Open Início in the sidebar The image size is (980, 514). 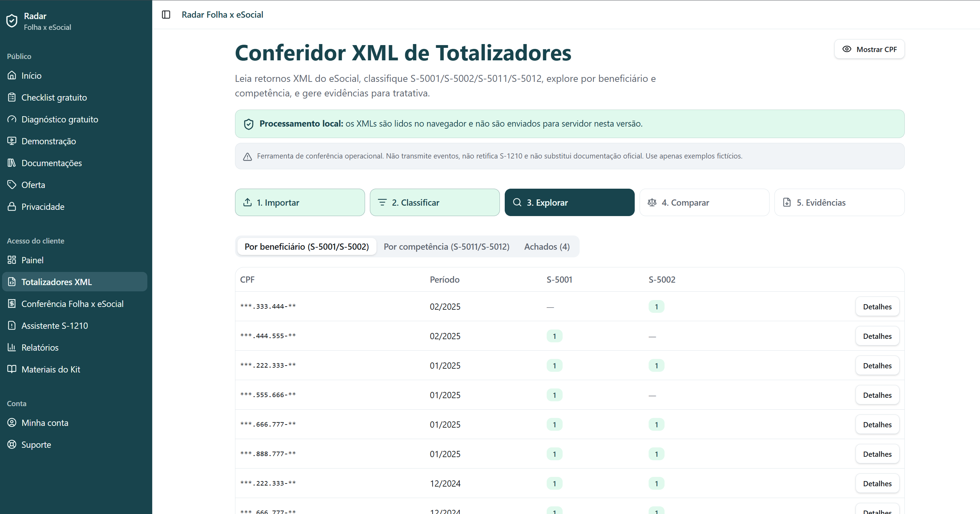[x=75, y=75]
